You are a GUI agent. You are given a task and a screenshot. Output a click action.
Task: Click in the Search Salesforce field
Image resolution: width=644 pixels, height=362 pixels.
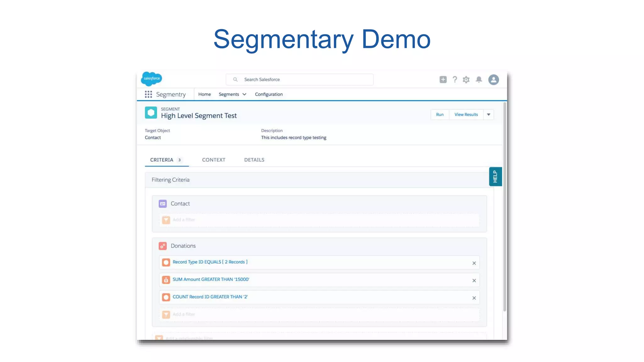click(x=300, y=80)
